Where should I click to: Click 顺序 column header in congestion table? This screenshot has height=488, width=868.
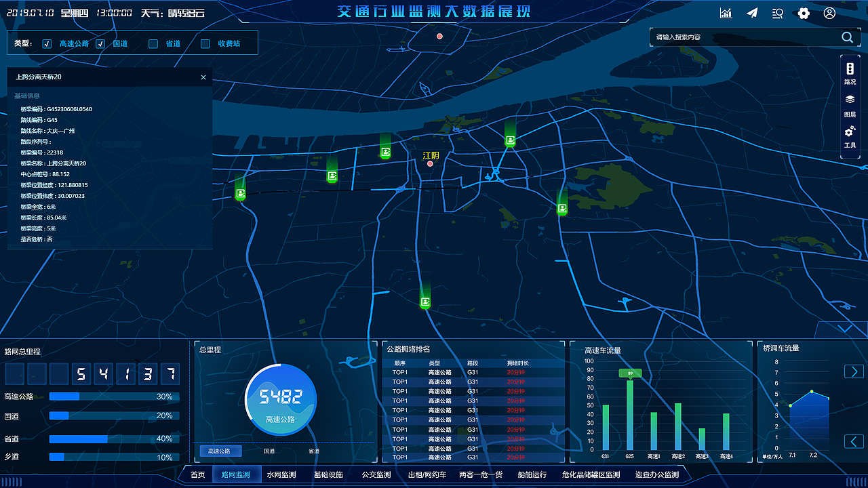[400, 363]
